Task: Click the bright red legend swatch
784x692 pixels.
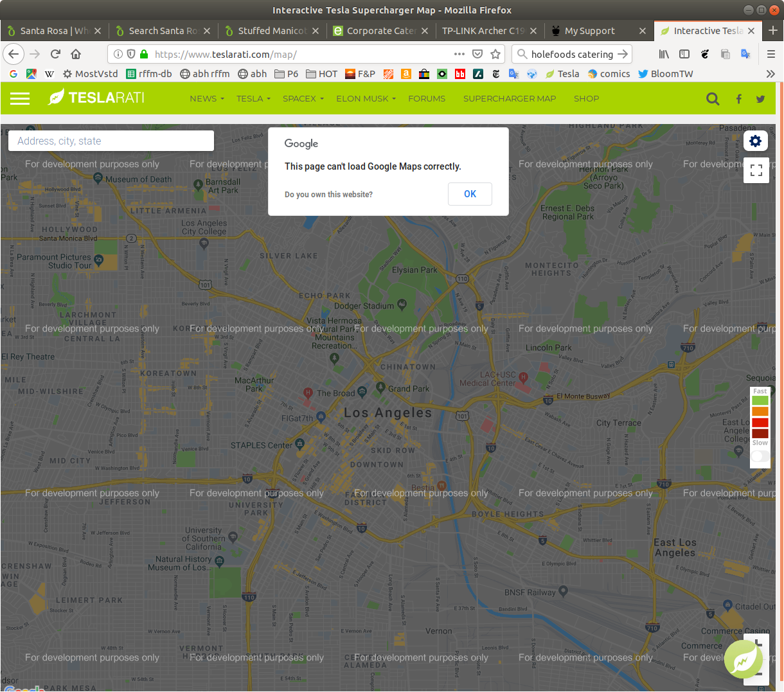Action: (760, 422)
